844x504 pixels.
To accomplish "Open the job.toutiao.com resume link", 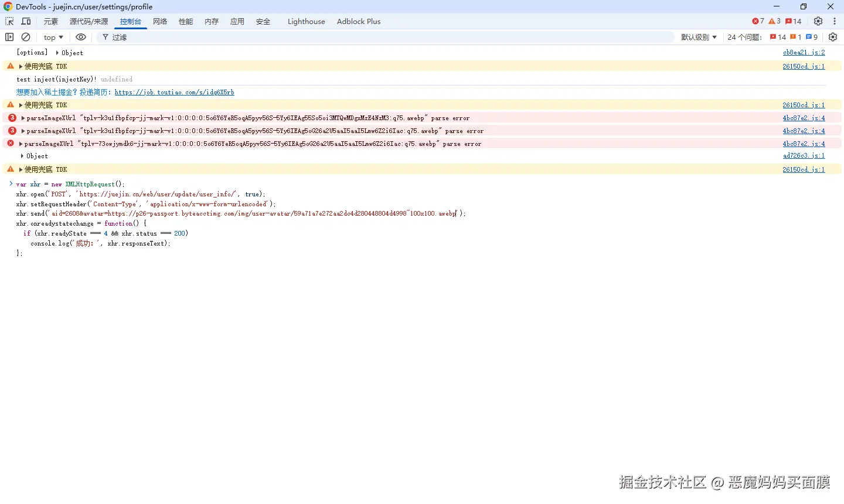I will 174,92.
